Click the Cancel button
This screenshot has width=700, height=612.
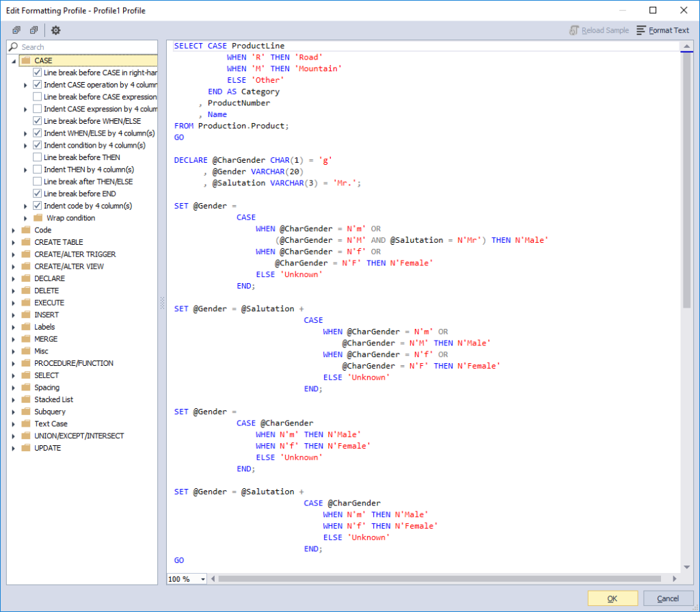[668, 598]
